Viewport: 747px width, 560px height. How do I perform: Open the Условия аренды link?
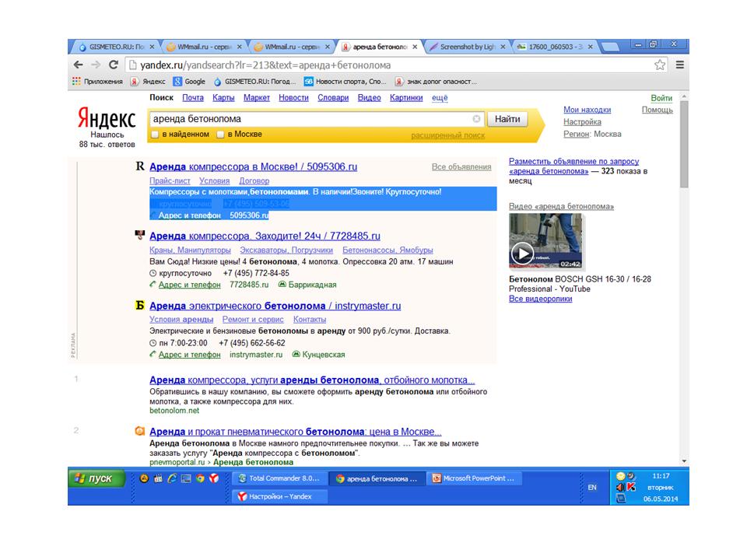click(181, 320)
